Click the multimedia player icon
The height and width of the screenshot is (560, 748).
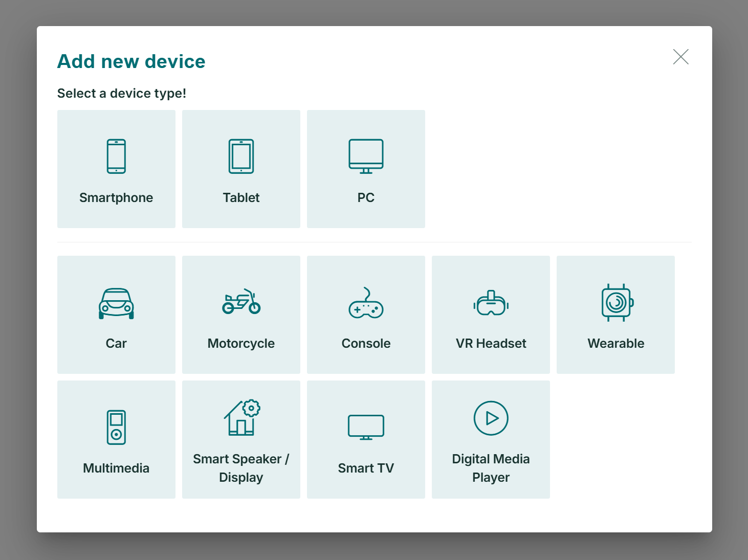coord(116,427)
